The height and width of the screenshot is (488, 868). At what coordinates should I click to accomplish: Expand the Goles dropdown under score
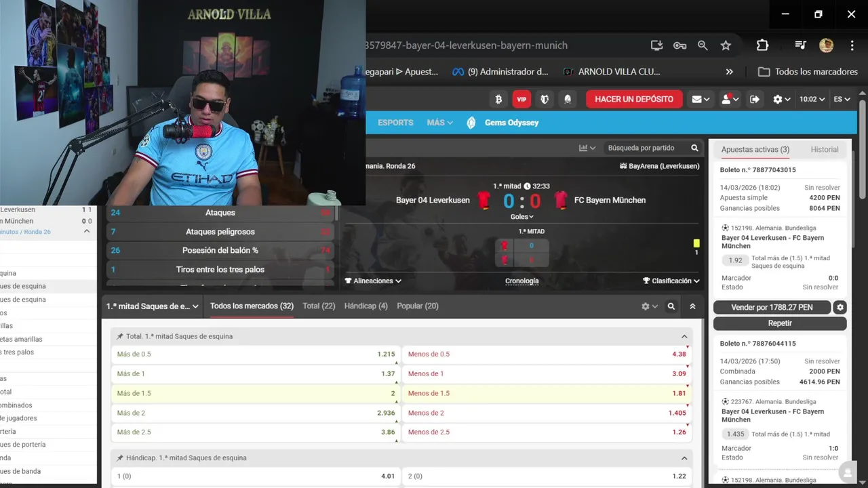(x=521, y=217)
